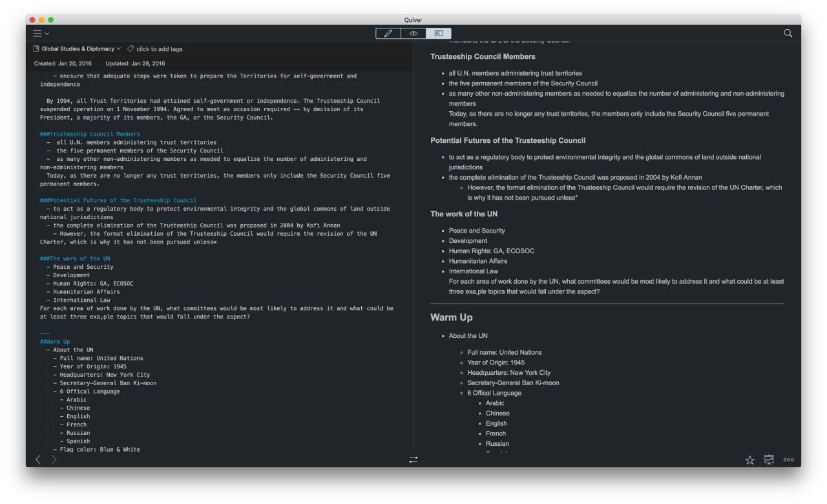Switch to preview-only mode eye icon
The width and height of the screenshot is (827, 504).
point(413,33)
